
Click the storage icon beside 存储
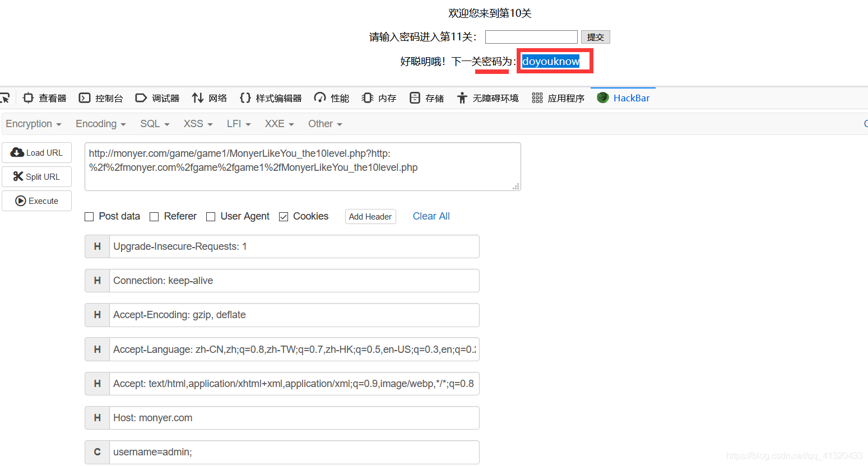[x=415, y=98]
